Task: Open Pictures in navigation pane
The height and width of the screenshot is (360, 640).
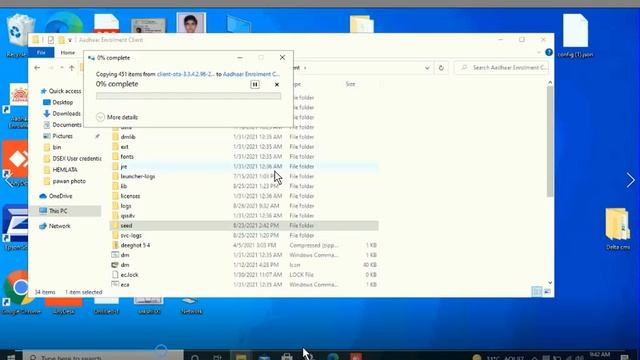Action: (x=58, y=136)
